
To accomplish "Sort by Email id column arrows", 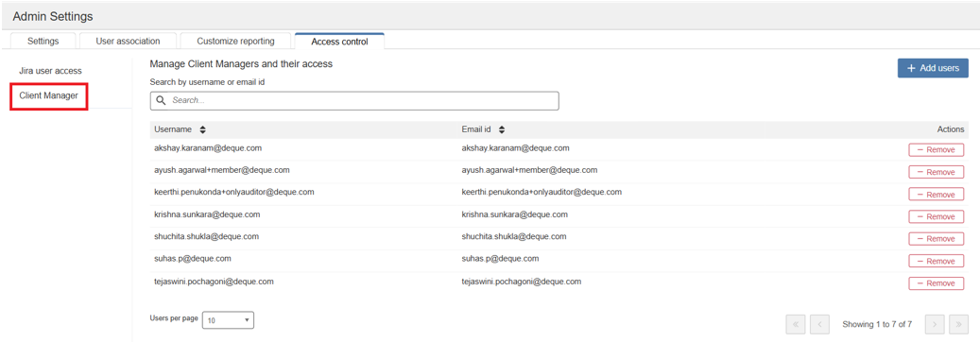I will coord(501,129).
